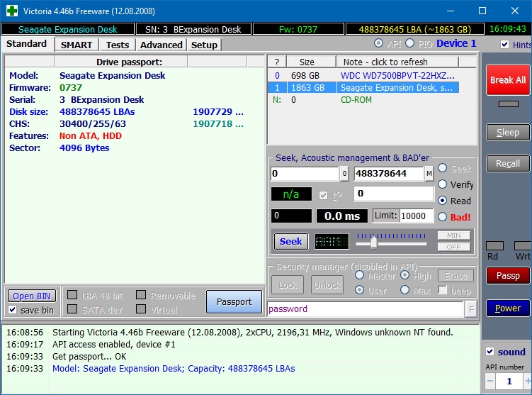This screenshot has height=395, width=532.
Task: Select the Bad! radio option
Action: (x=442, y=217)
